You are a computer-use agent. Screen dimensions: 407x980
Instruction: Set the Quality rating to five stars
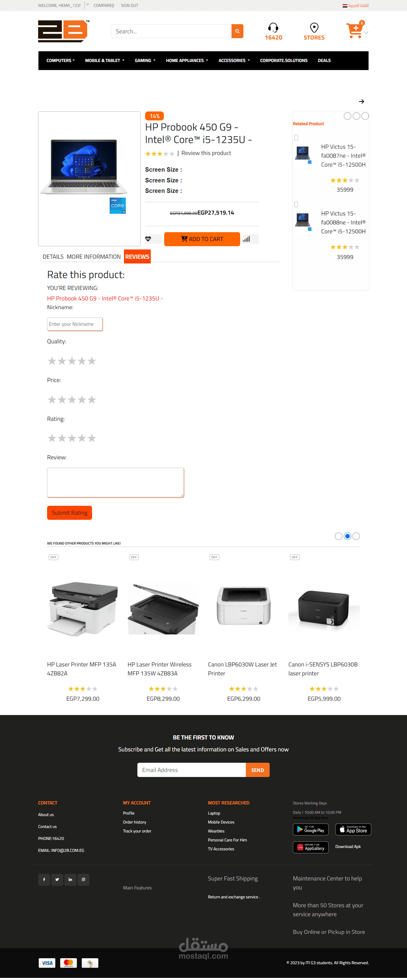coord(92,361)
